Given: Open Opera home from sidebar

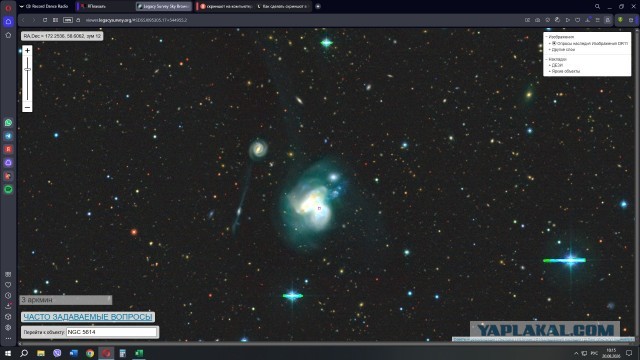Looking at the screenshot, I should 8,22.
